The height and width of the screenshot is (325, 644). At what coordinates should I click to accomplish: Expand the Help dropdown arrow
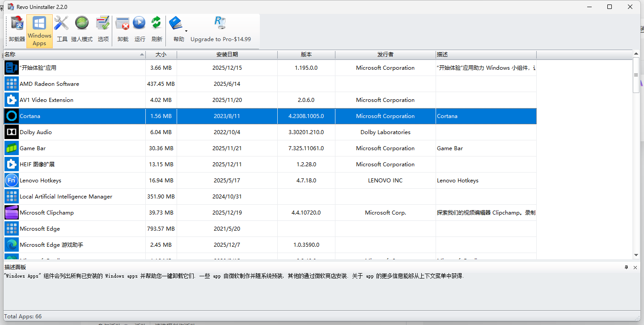point(186,31)
